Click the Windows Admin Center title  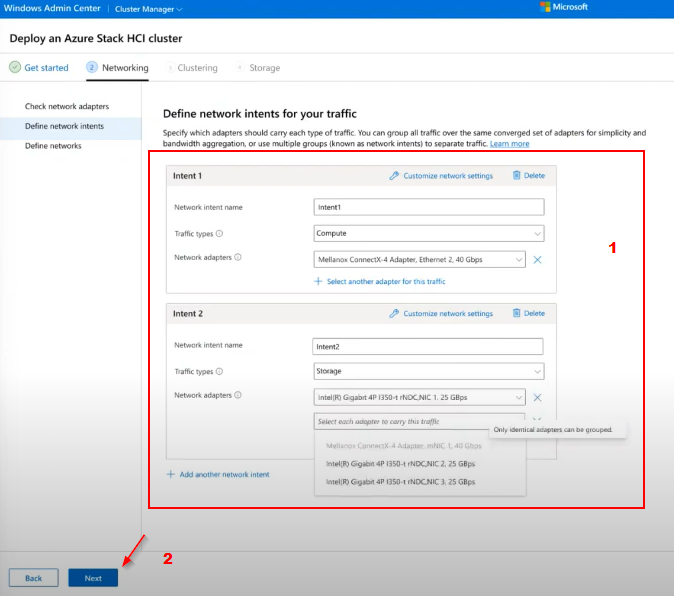[x=52, y=8]
